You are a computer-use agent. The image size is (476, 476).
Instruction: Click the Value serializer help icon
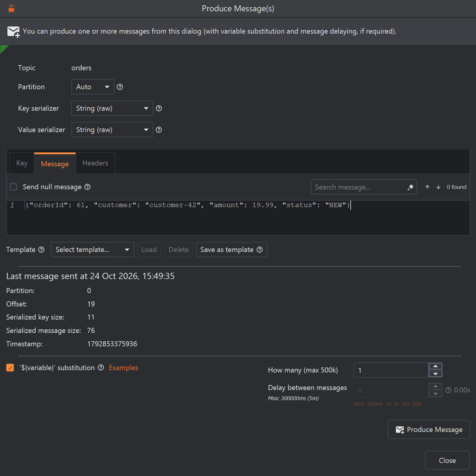click(x=159, y=130)
